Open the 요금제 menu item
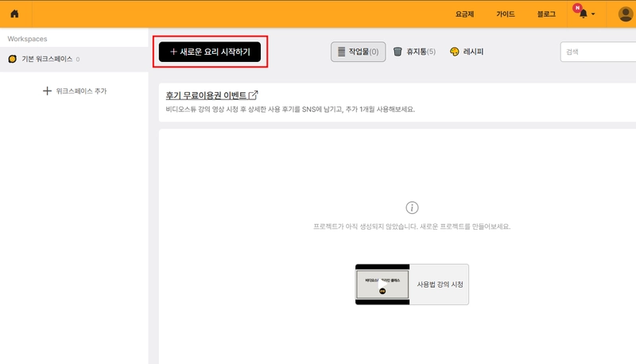Image resolution: width=636 pixels, height=364 pixels. pos(464,14)
